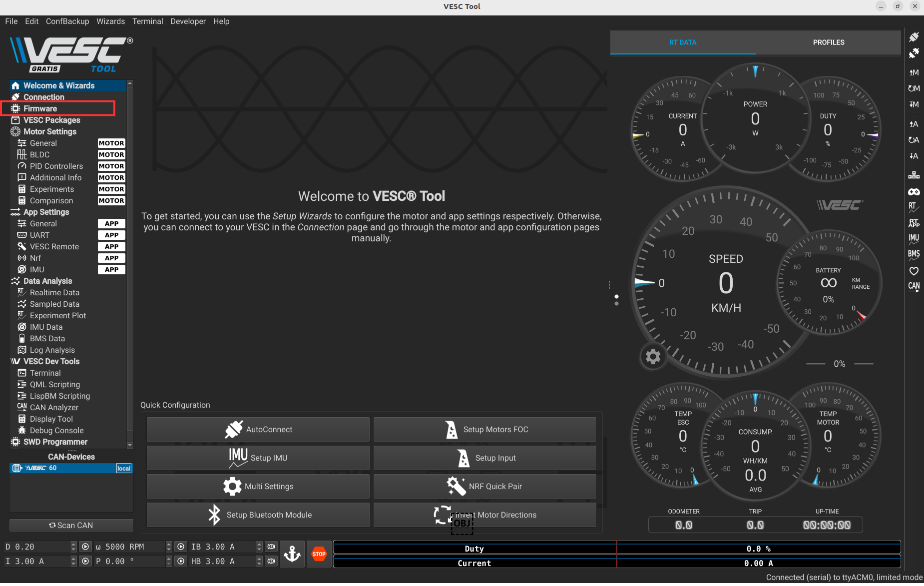Switch to the RT DATA tab

click(x=683, y=42)
